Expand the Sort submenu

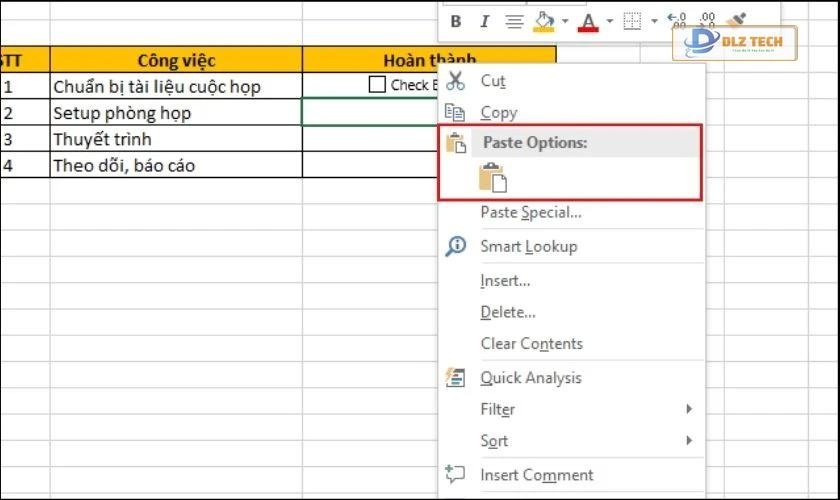click(688, 440)
